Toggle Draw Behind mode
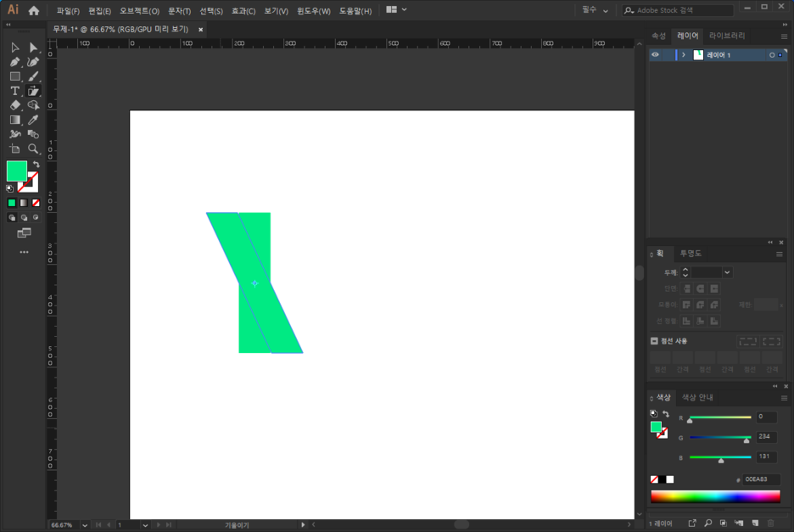 pyautogui.click(x=24, y=218)
